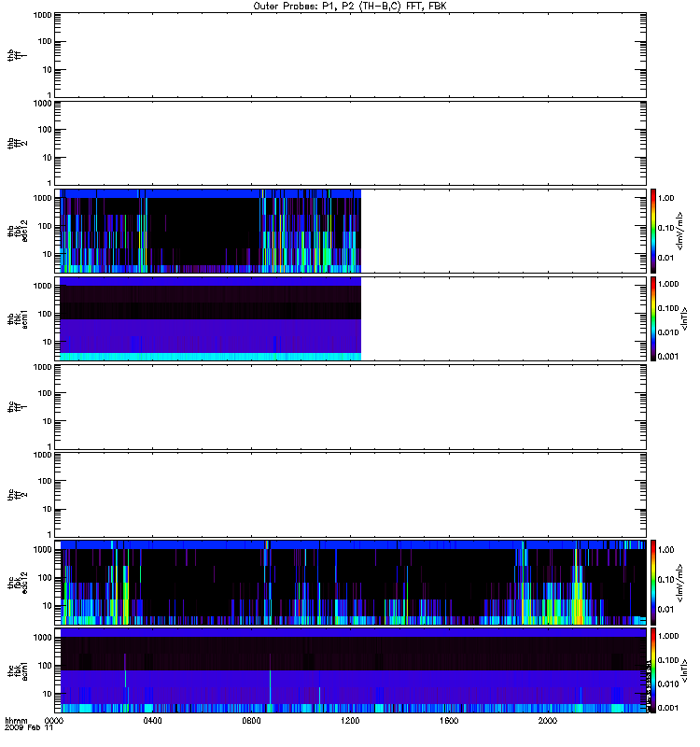This screenshot has height=747, width=700.
Task: Click the thb scm1 magnetic field color bar
Action: [x=653, y=318]
